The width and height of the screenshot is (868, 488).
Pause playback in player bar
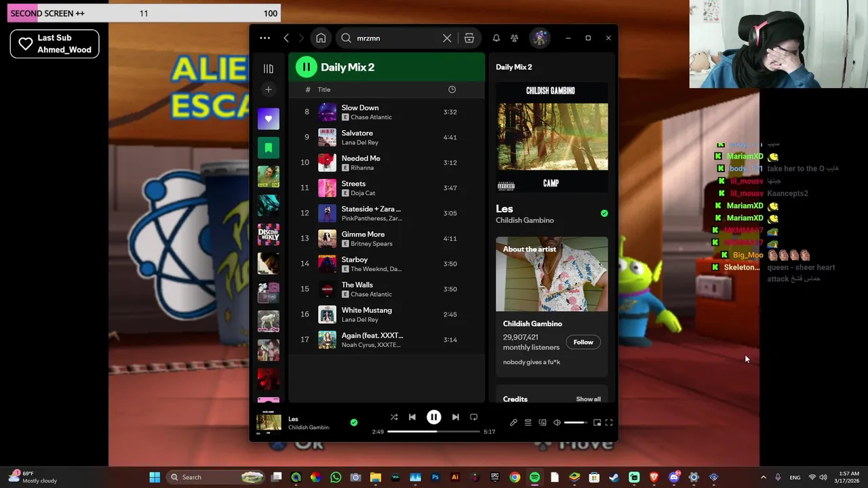(433, 418)
